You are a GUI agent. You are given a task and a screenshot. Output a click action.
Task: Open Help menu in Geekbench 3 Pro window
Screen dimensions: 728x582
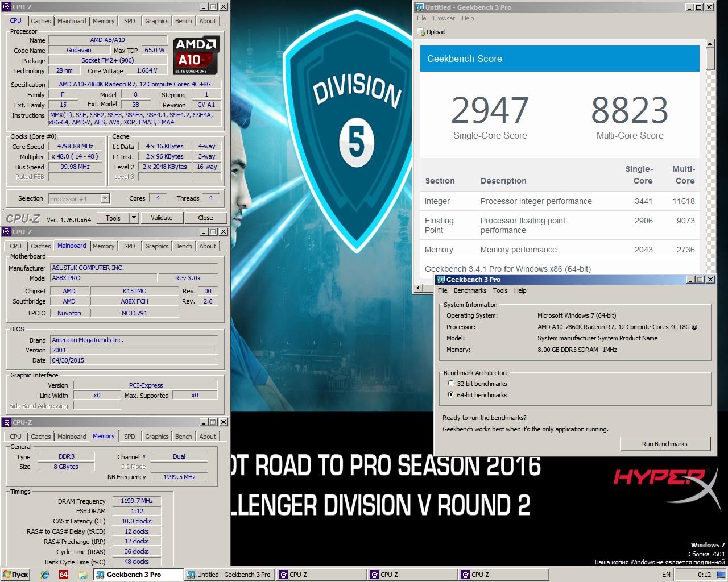(x=520, y=290)
